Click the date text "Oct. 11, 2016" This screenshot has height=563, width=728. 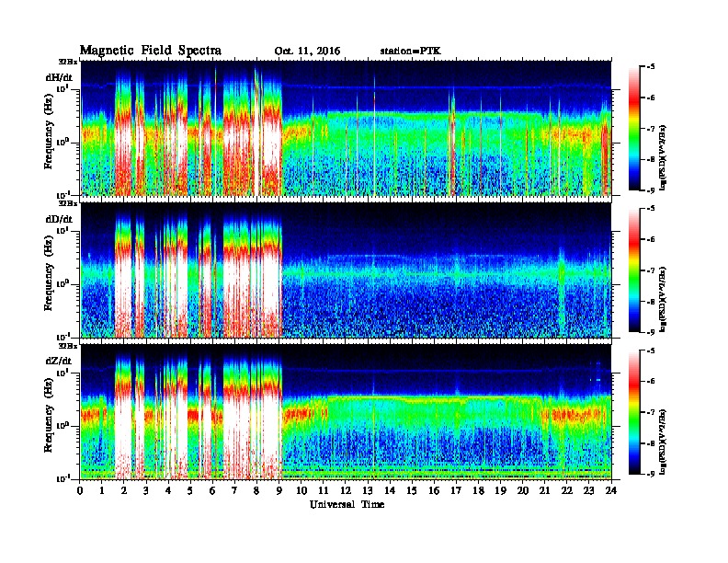click(307, 52)
